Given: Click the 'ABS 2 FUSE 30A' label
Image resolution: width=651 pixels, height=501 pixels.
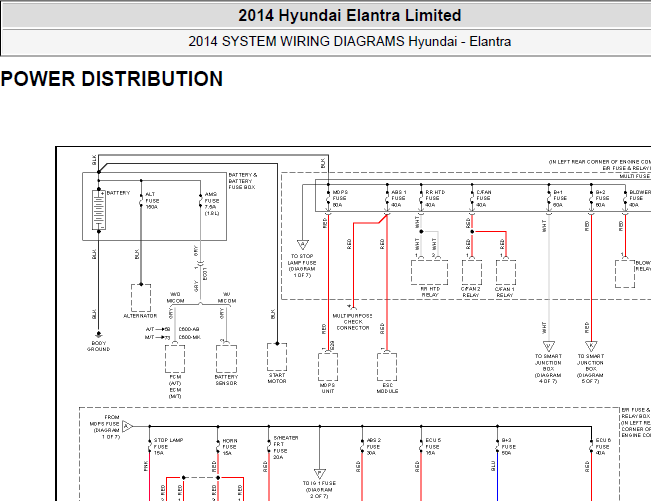Looking at the screenshot, I should (x=374, y=447).
